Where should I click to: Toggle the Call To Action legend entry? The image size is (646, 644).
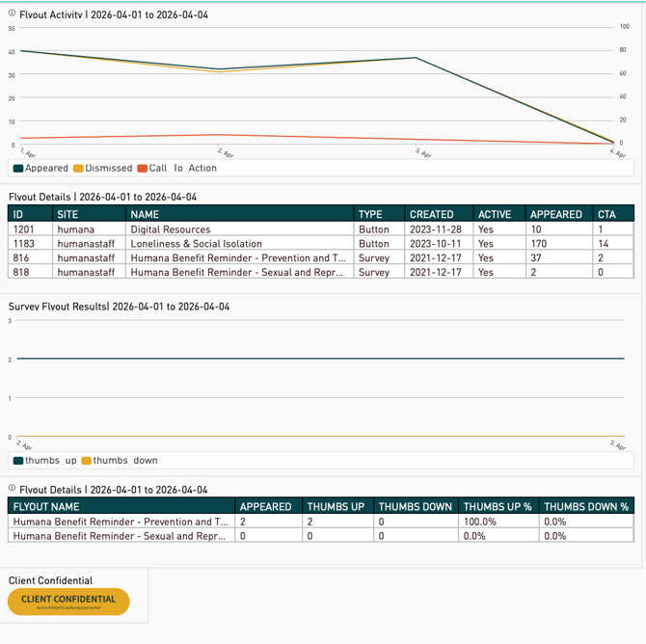tap(177, 168)
